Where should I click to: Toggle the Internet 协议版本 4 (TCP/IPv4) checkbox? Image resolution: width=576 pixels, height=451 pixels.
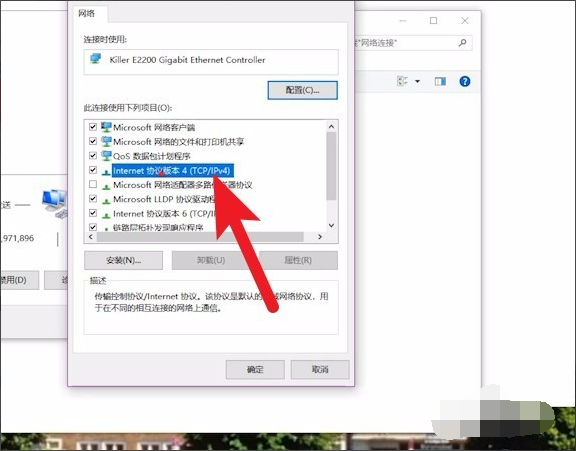[x=93, y=170]
